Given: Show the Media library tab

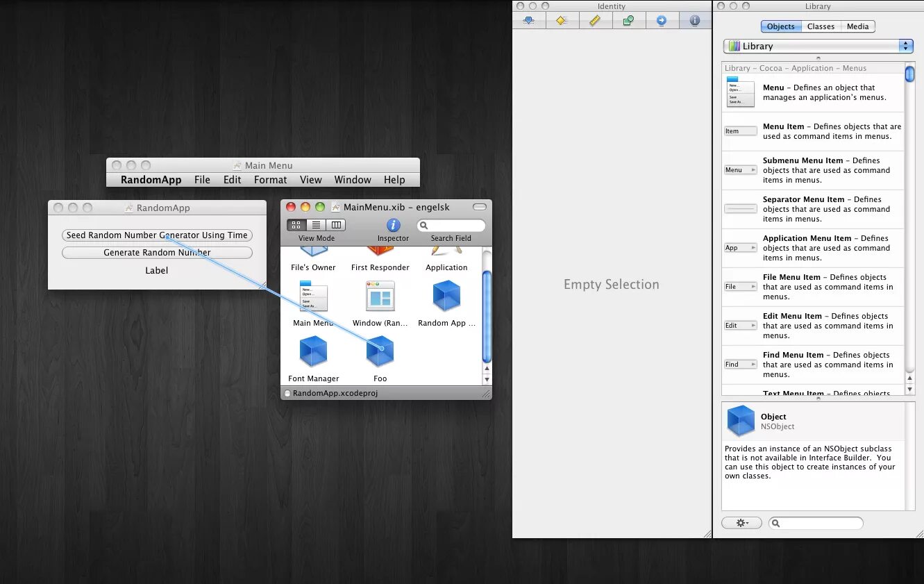Looking at the screenshot, I should coord(858,26).
